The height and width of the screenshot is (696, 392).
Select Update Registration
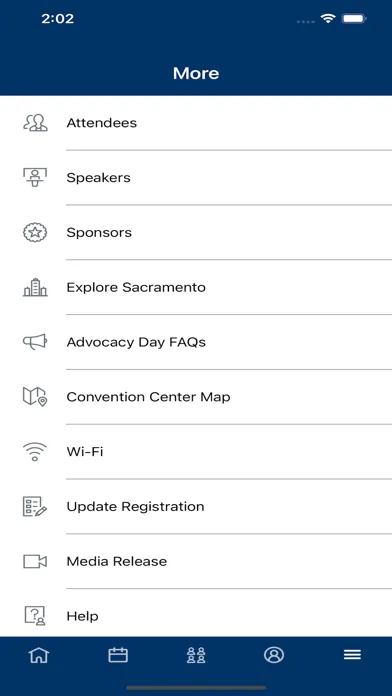click(x=196, y=506)
